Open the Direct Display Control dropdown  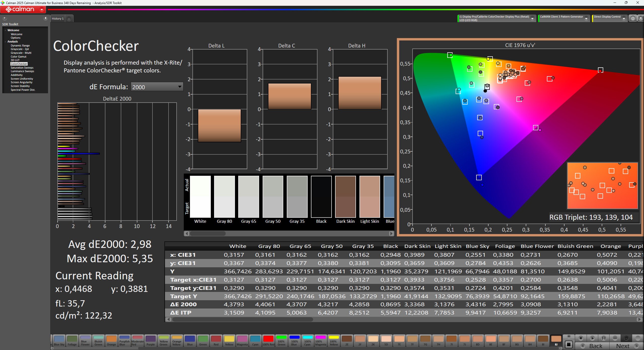coord(624,19)
